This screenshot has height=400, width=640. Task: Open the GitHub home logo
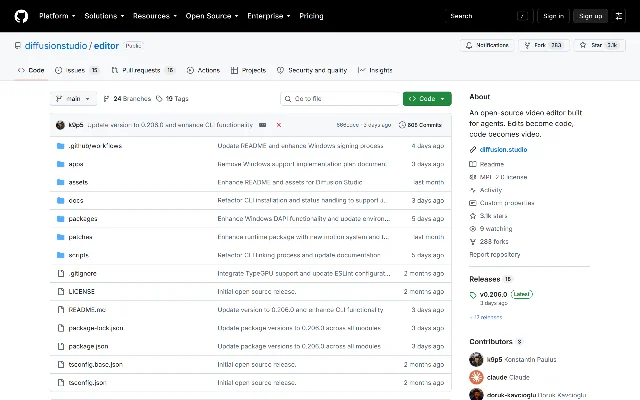pyautogui.click(x=21, y=16)
